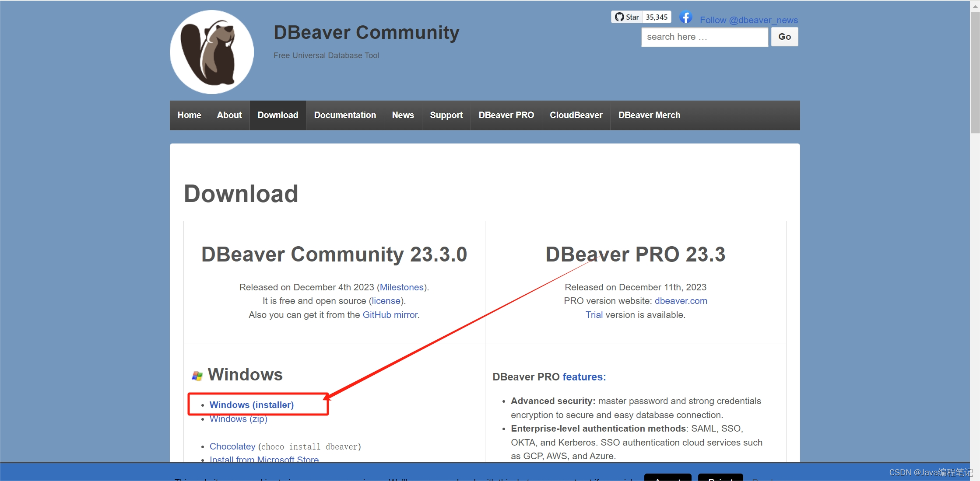The width and height of the screenshot is (980, 481).
Task: Click the Windows (zip) link
Action: 239,419
